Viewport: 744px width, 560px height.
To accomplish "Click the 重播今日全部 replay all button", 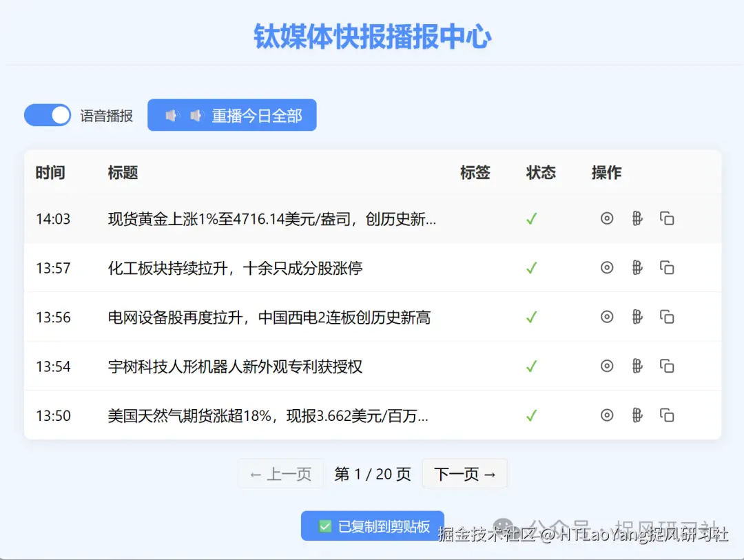I will [x=232, y=115].
